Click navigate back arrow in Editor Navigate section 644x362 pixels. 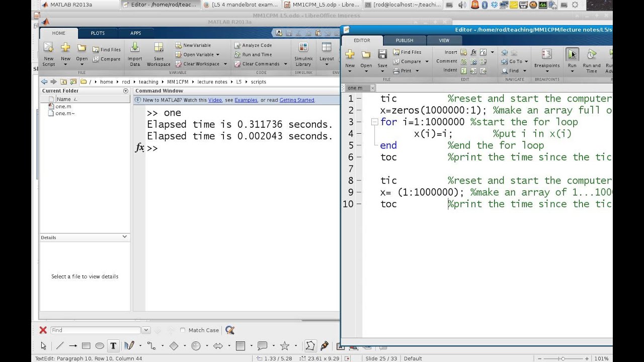(505, 52)
